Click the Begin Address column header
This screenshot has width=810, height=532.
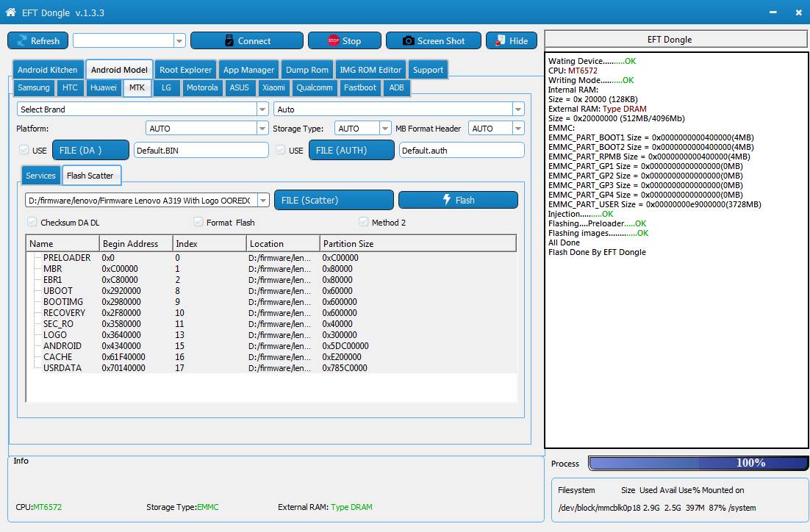click(136, 243)
